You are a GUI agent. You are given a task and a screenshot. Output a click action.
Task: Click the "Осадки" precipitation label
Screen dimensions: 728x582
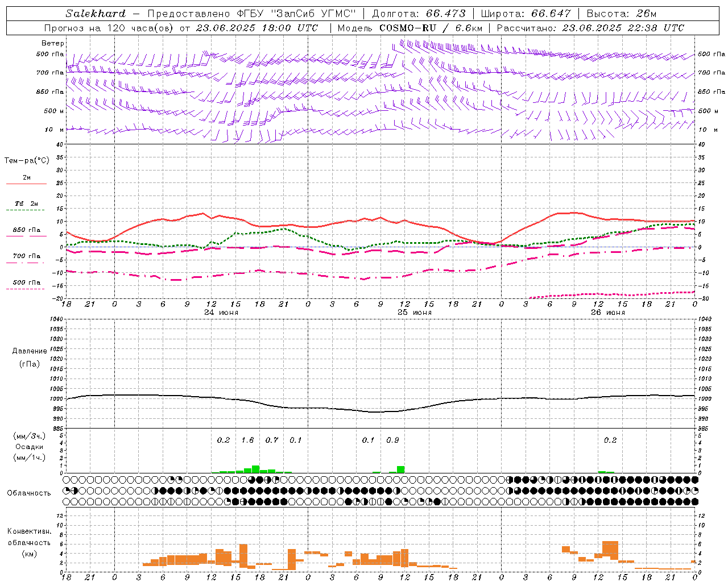(30, 447)
